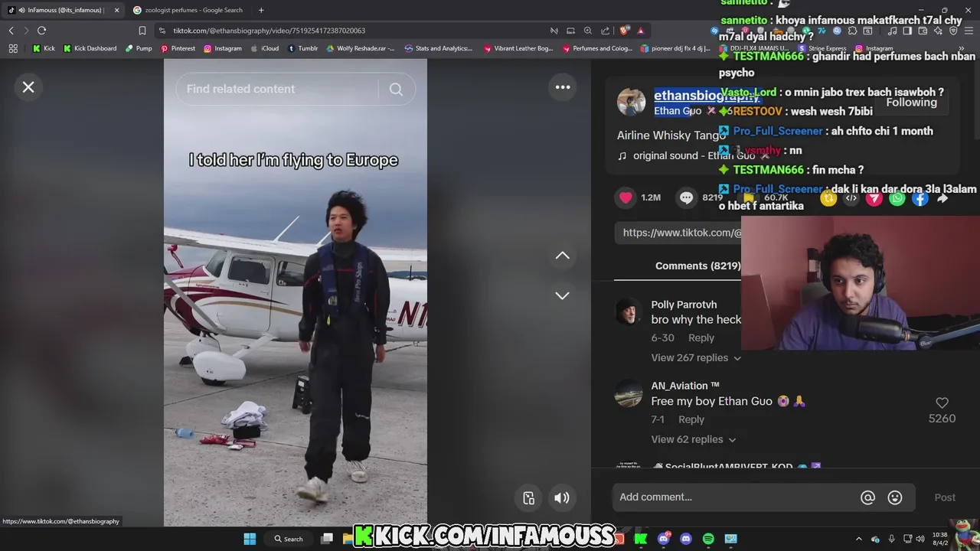Open the Kick bookmark

coord(44,48)
